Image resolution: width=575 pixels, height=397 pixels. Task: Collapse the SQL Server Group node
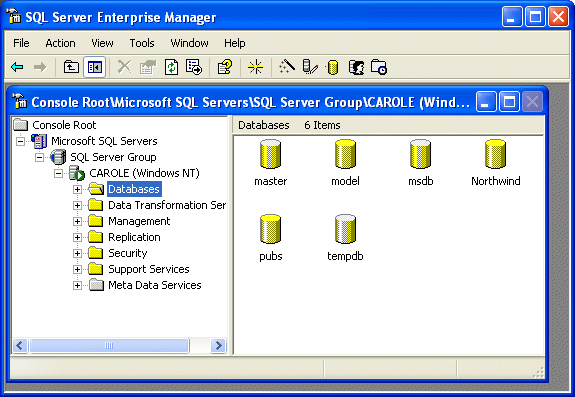coord(39,157)
